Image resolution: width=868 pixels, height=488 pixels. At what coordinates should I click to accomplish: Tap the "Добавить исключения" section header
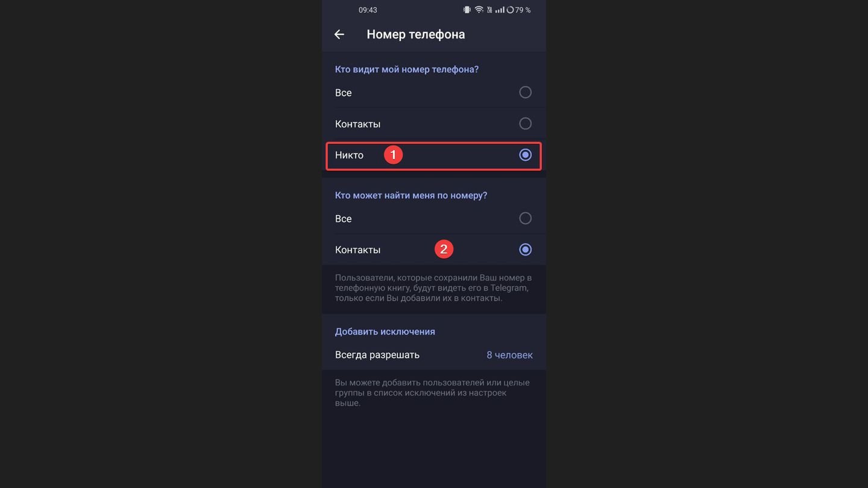click(x=385, y=331)
